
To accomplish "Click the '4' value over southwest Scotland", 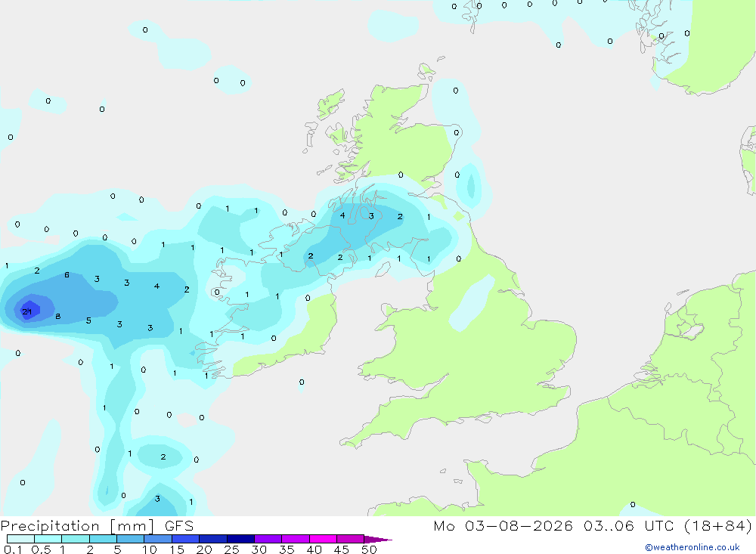I will [342, 215].
